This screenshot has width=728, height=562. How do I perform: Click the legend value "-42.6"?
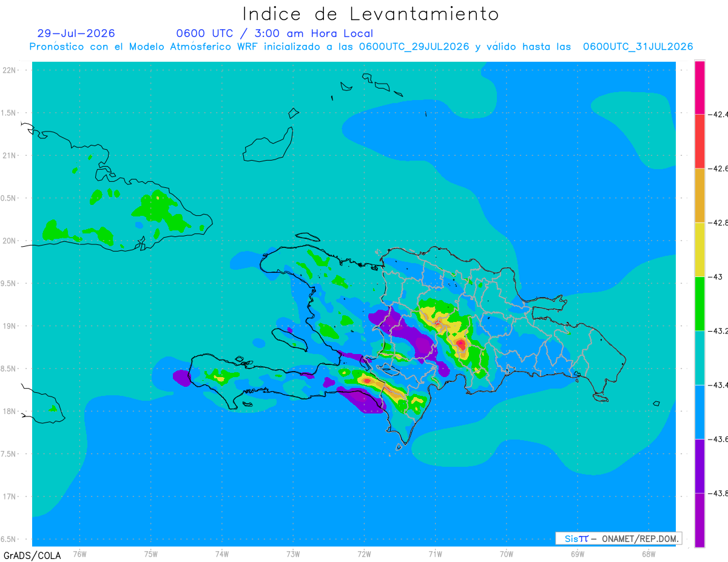pyautogui.click(x=719, y=168)
